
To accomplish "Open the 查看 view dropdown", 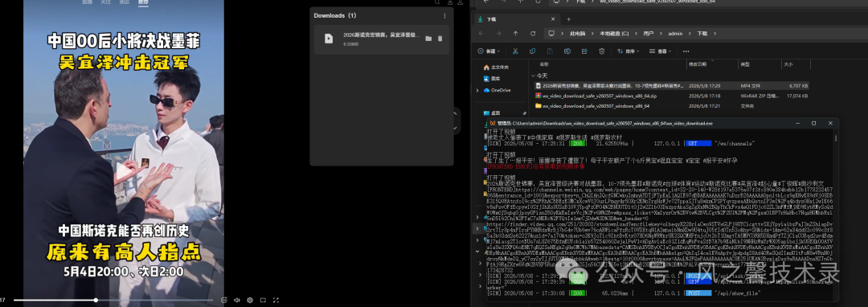I will (661, 51).
